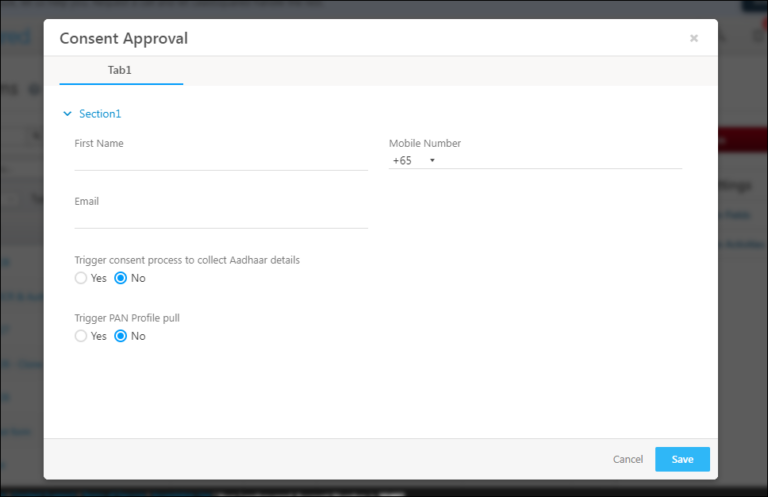The image size is (768, 497).
Task: Focus the First Name input field
Action: pyautogui.click(x=220, y=160)
